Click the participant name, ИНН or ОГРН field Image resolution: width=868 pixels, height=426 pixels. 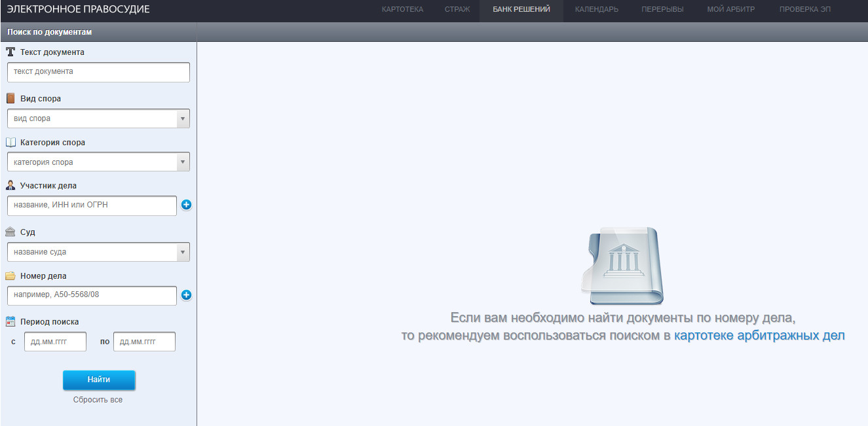coord(92,205)
